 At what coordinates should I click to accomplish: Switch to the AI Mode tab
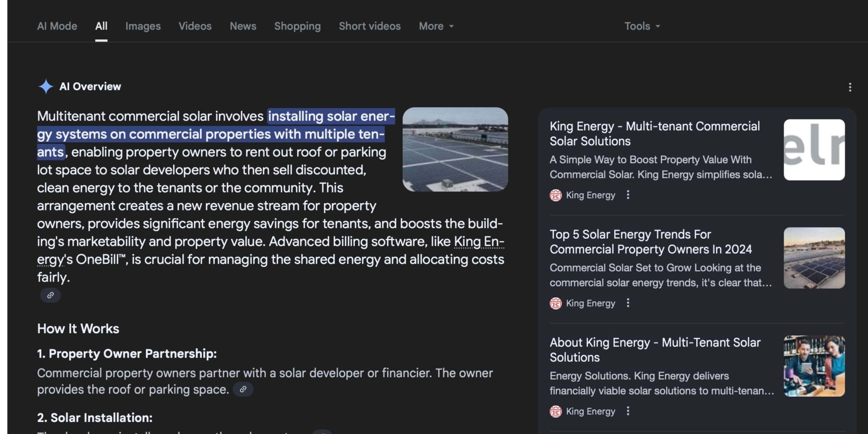[x=57, y=26]
